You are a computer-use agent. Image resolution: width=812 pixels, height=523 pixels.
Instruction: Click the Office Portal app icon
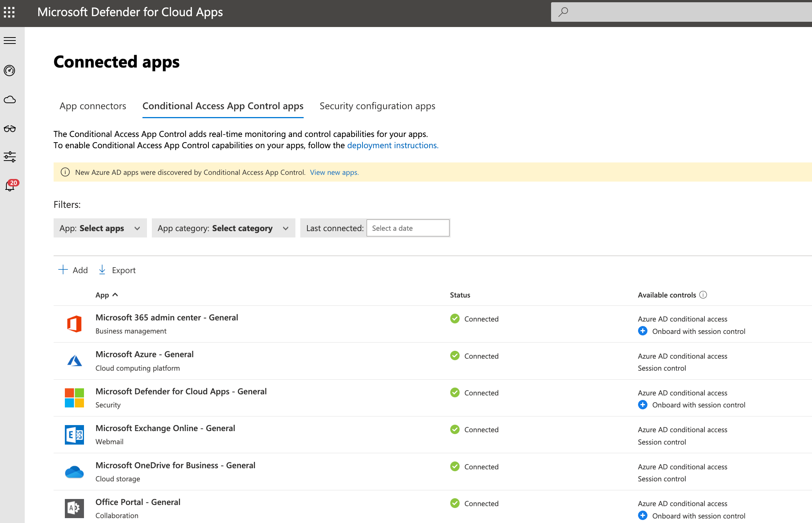[74, 508]
